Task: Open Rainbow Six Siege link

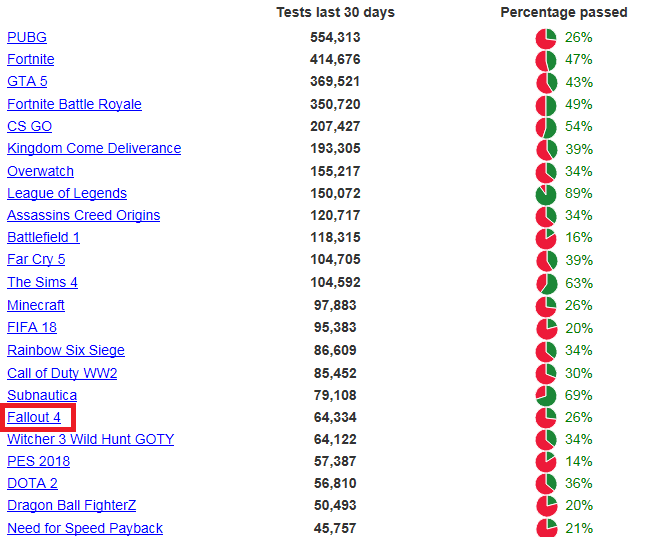Action: coord(66,350)
